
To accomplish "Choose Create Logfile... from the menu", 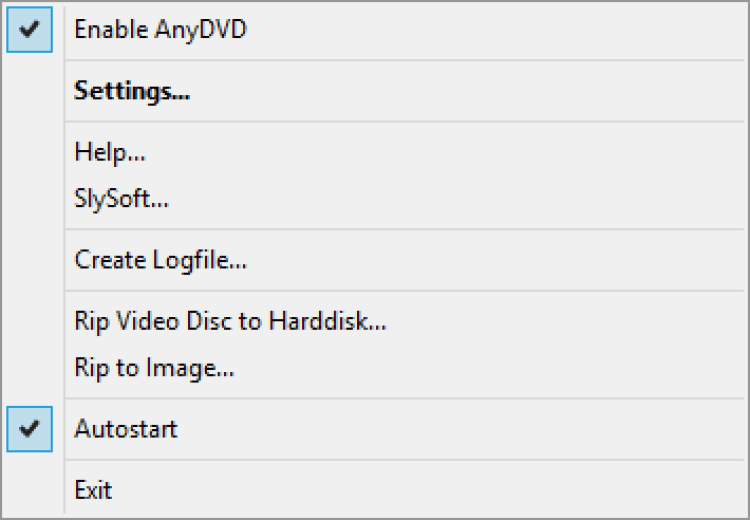I will 160,261.
